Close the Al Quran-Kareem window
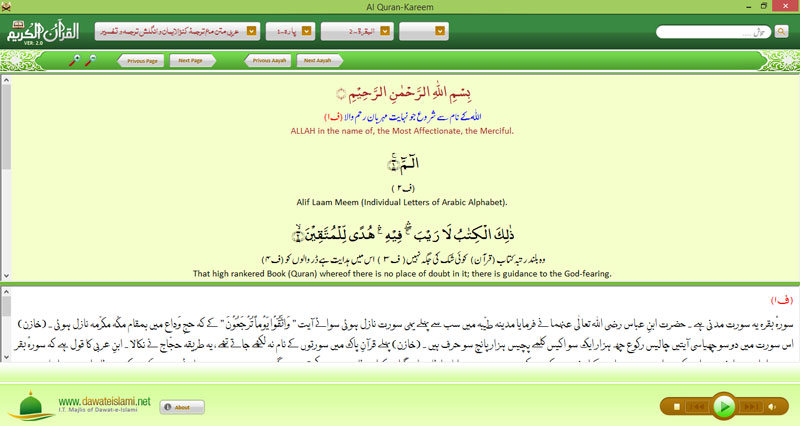This screenshot has height=426, width=800. click(786, 6)
